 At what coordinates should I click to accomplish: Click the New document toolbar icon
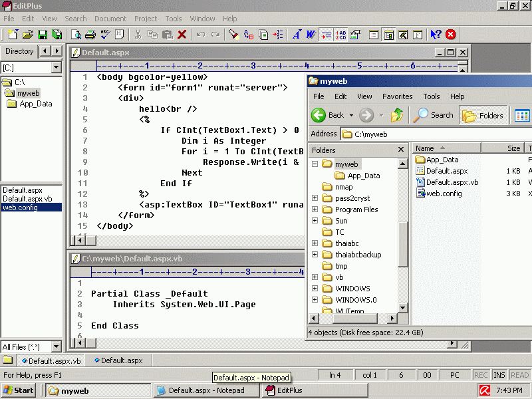click(x=13, y=35)
